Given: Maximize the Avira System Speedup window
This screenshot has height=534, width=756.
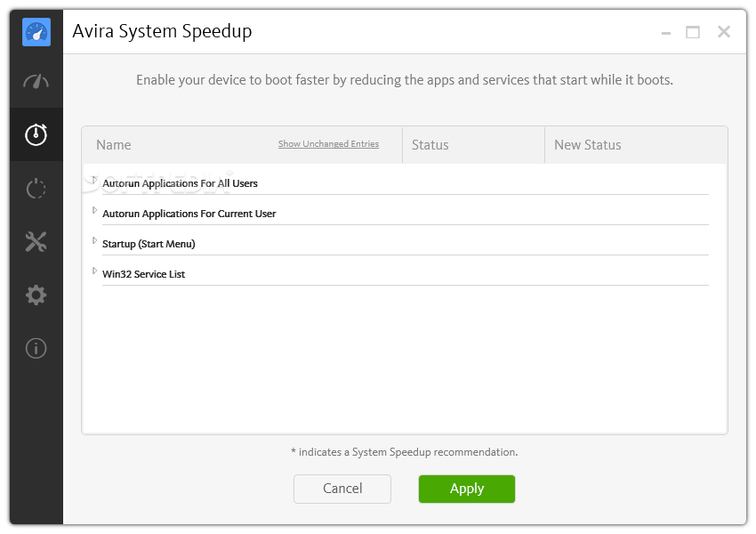Looking at the screenshot, I should click(693, 32).
